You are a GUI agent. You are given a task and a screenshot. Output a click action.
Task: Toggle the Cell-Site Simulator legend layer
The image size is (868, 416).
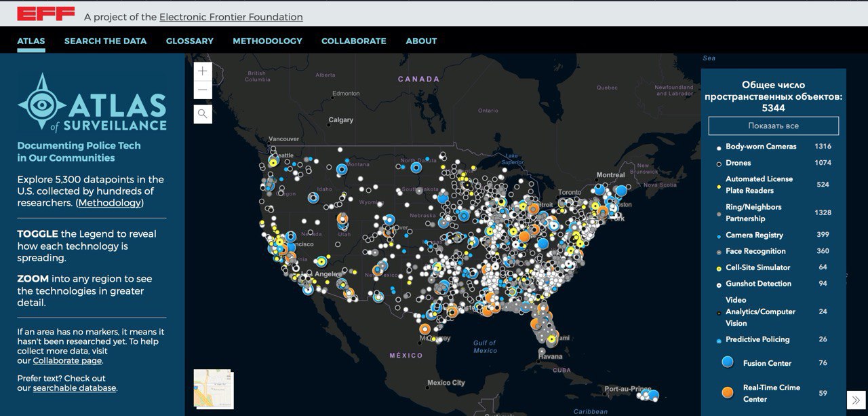(x=757, y=267)
